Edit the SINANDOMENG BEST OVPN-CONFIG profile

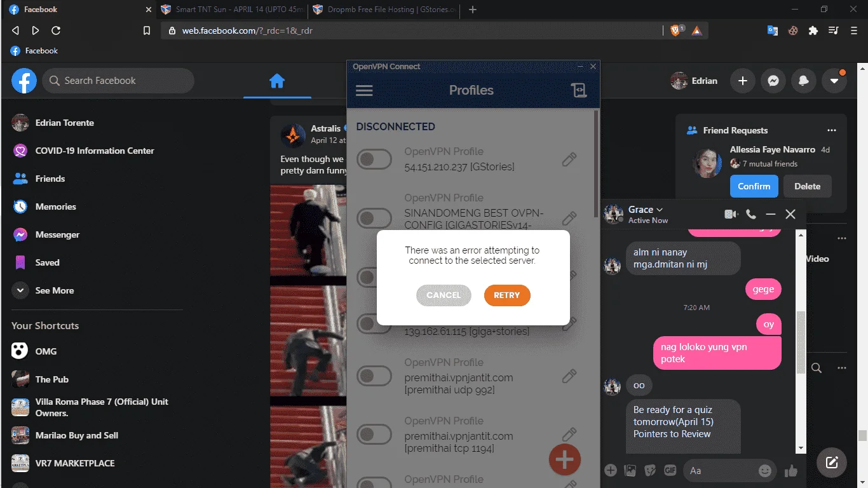569,218
